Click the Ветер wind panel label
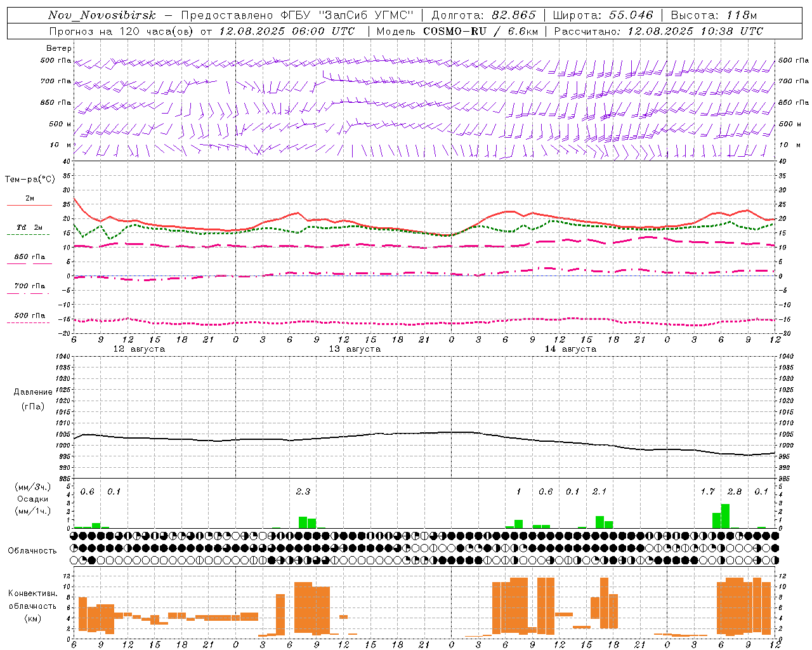Screen dimensions: 812x650 coord(59,48)
